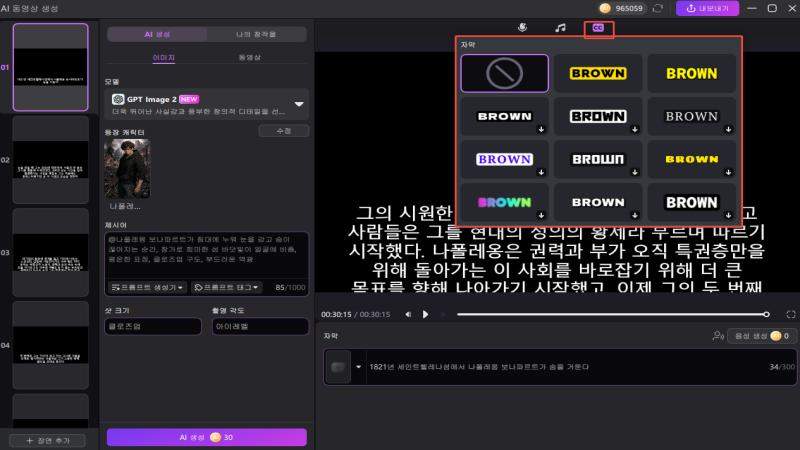Switch to the tab next to AI 생성
Image resolution: width=800 pixels, height=450 pixels.
tap(256, 34)
